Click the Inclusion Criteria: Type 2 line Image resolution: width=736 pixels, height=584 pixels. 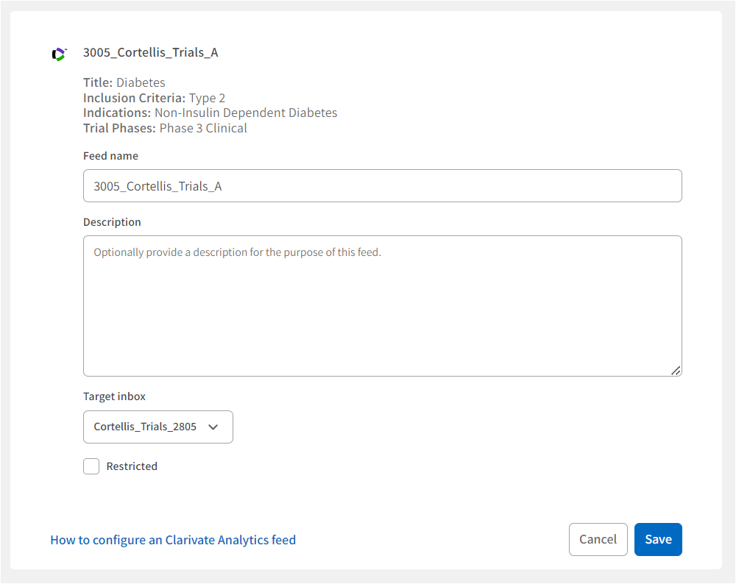154,98
